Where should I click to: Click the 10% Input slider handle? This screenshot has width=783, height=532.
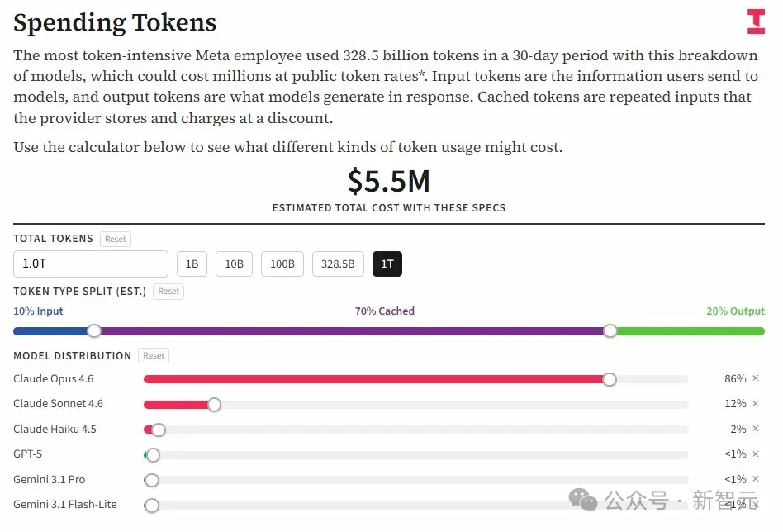[93, 330]
